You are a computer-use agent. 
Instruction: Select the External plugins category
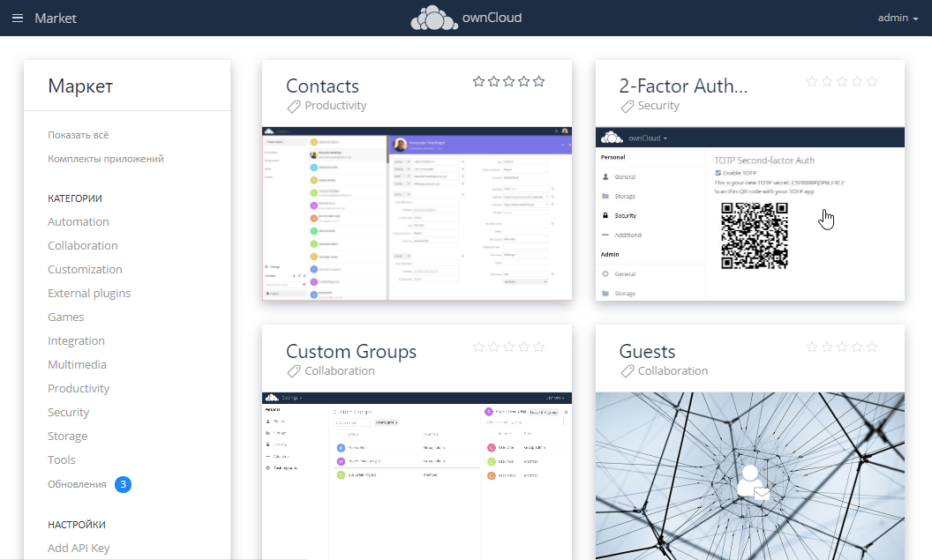coord(89,294)
